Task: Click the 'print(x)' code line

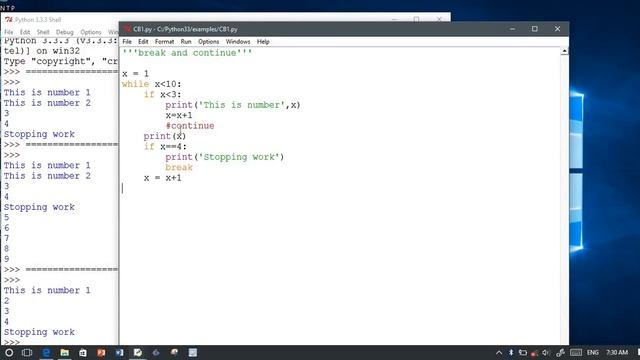Action: [x=164, y=136]
